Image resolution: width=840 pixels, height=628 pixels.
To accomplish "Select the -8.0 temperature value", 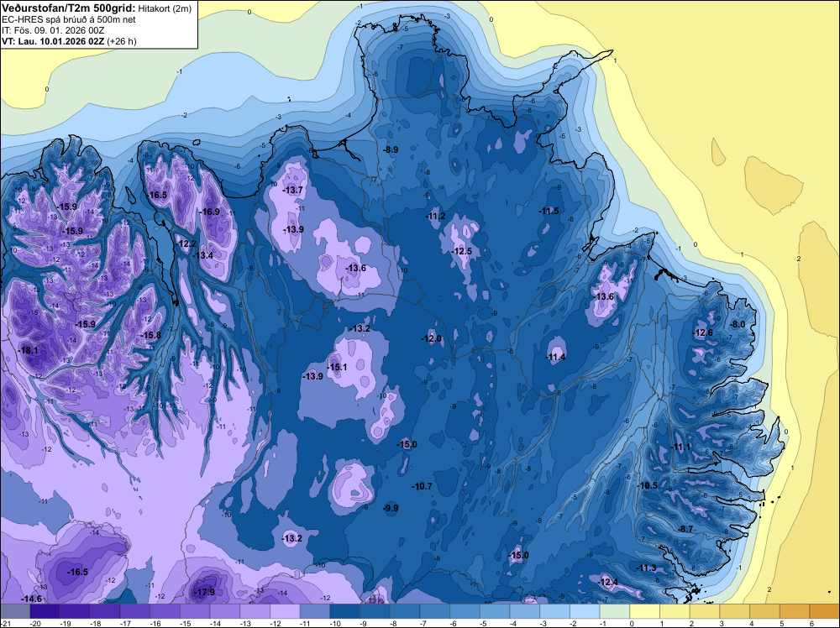I will 738,324.
